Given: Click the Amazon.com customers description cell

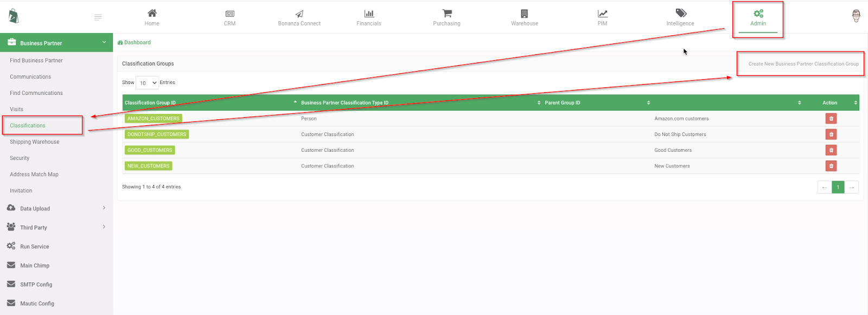Looking at the screenshot, I should (x=681, y=118).
